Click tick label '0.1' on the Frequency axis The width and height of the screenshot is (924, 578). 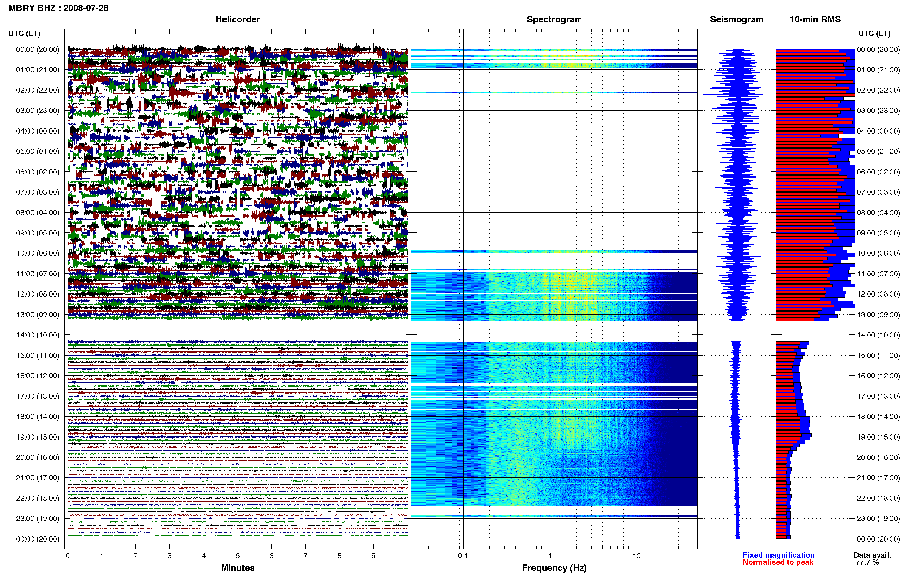coord(463,556)
